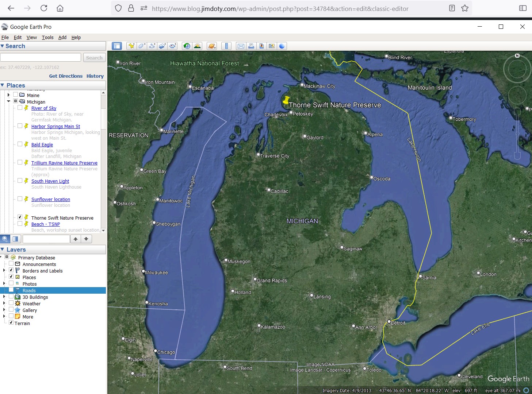The width and height of the screenshot is (532, 394).
Task: Click the Save Image icon
Action: click(261, 46)
